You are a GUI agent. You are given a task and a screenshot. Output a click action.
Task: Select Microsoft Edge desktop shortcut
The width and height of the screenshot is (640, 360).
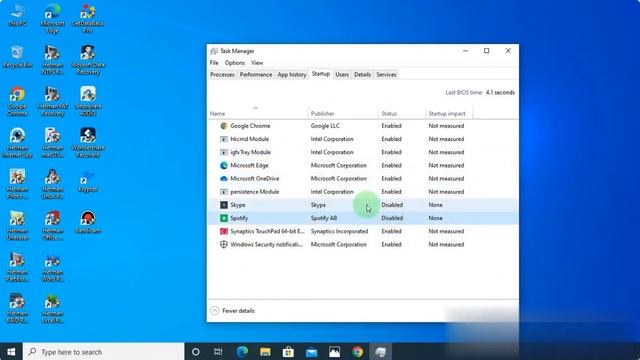click(x=52, y=18)
